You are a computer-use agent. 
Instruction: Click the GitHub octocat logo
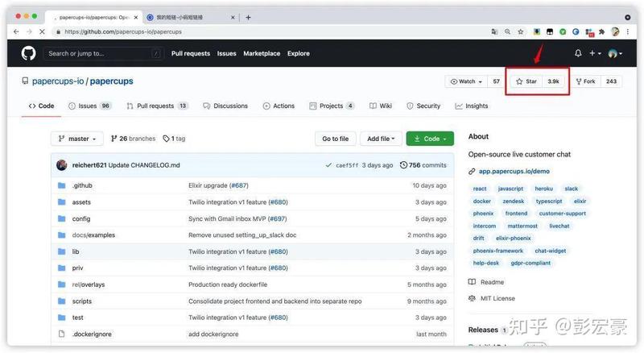(28, 53)
